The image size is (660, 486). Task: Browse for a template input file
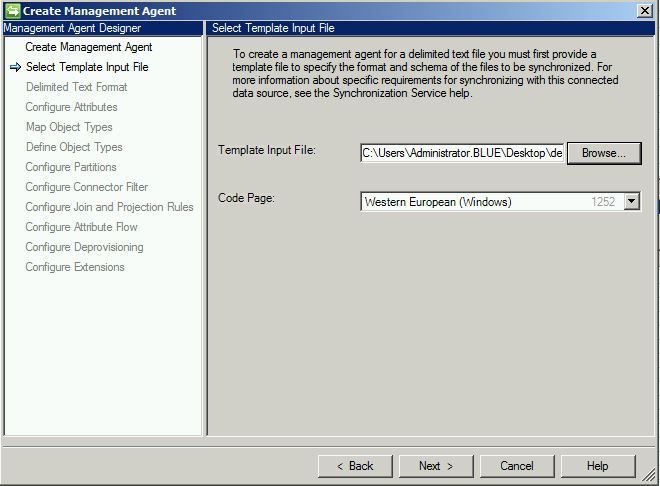(604, 153)
